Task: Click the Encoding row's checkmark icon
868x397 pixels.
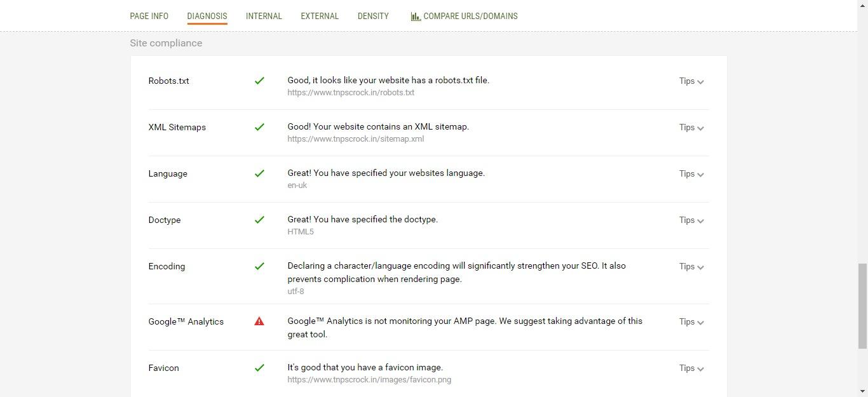Action: 259,266
